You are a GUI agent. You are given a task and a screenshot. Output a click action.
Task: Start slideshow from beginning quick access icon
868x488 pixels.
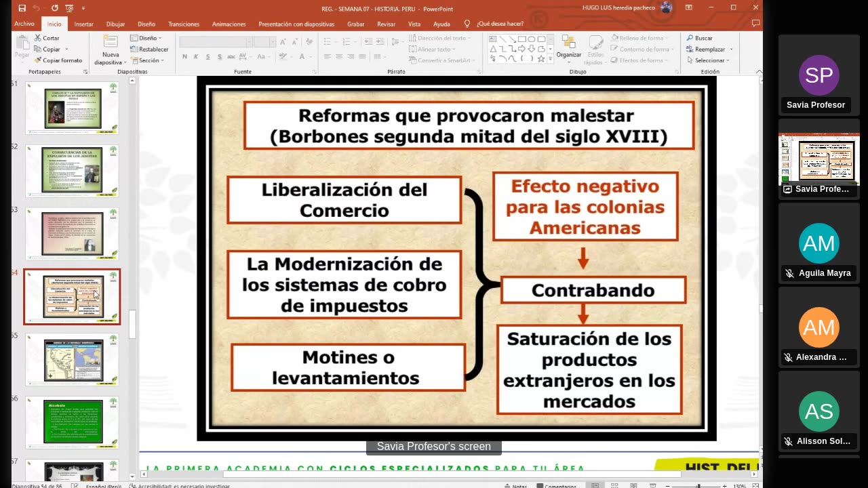(x=69, y=8)
